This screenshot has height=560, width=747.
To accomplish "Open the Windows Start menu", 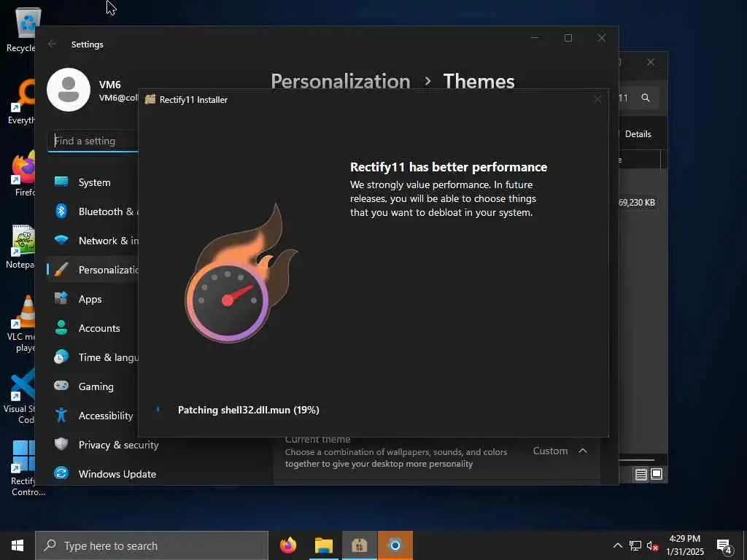I will pyautogui.click(x=18, y=545).
